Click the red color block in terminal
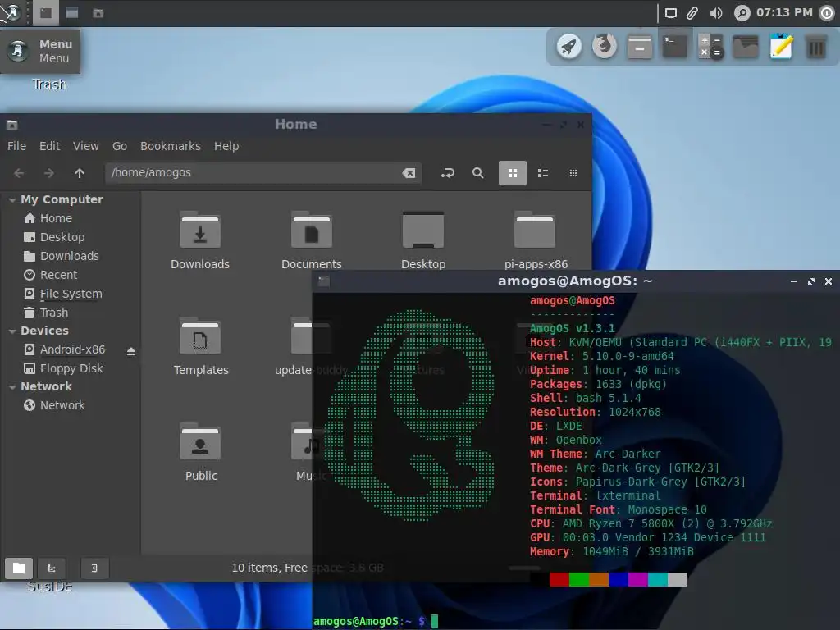Viewport: 840px width, 630px height. (x=559, y=579)
